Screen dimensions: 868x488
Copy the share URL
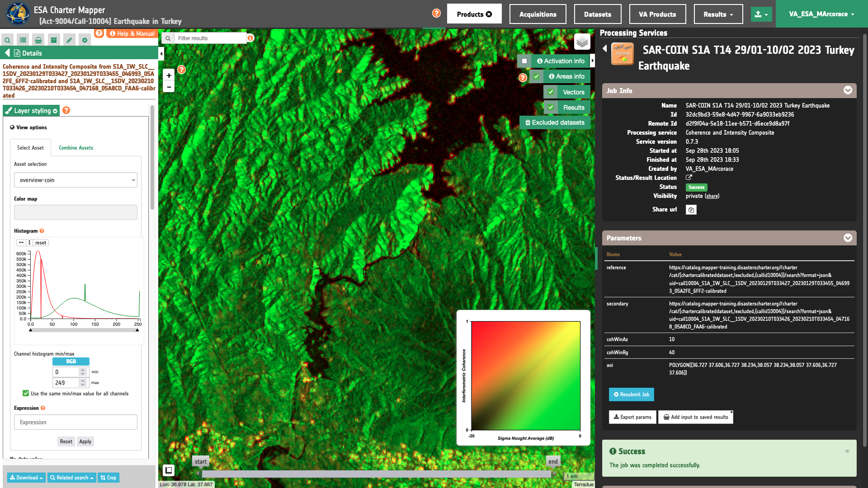(691, 210)
